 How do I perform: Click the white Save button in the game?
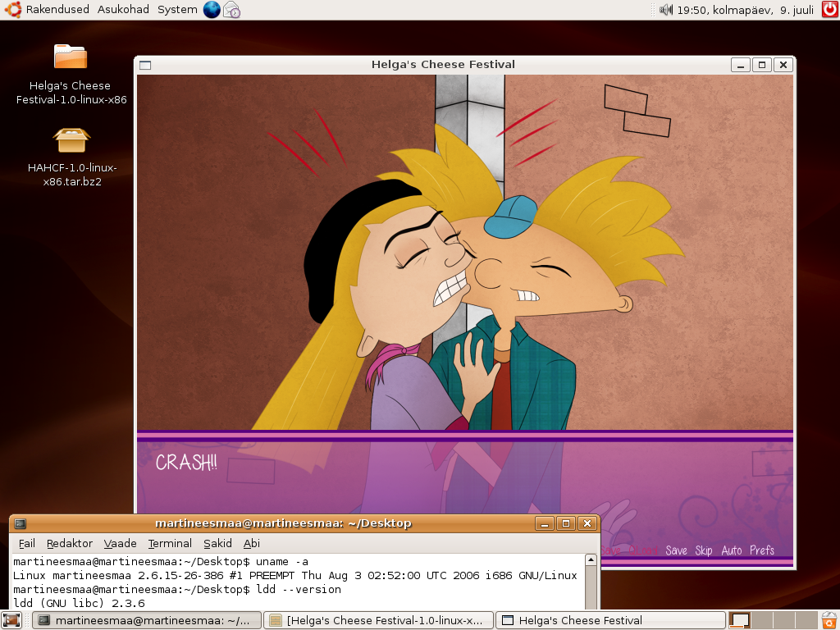676,550
